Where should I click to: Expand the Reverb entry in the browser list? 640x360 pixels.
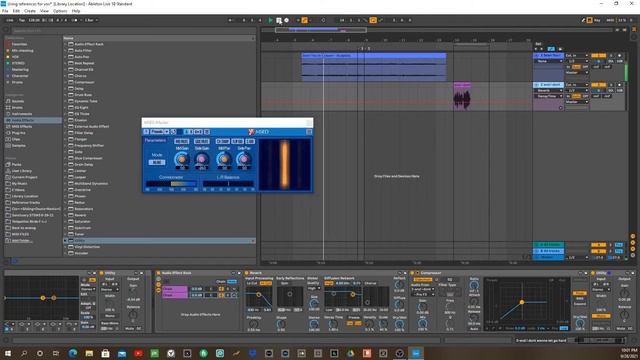point(65,215)
